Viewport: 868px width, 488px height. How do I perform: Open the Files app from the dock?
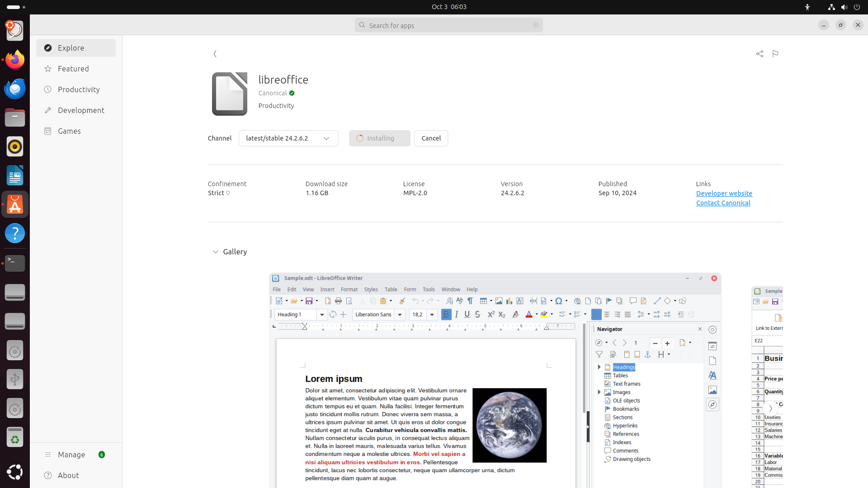tap(15, 117)
